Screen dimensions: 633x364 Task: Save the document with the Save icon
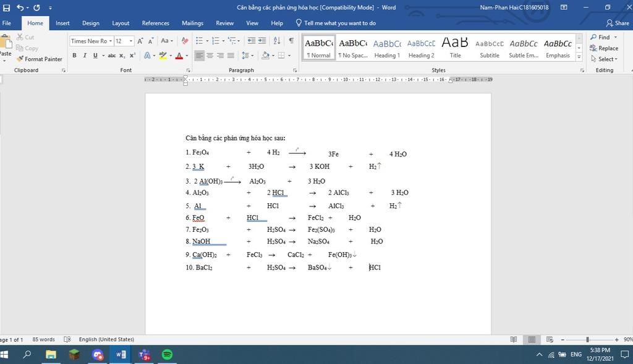6,7
